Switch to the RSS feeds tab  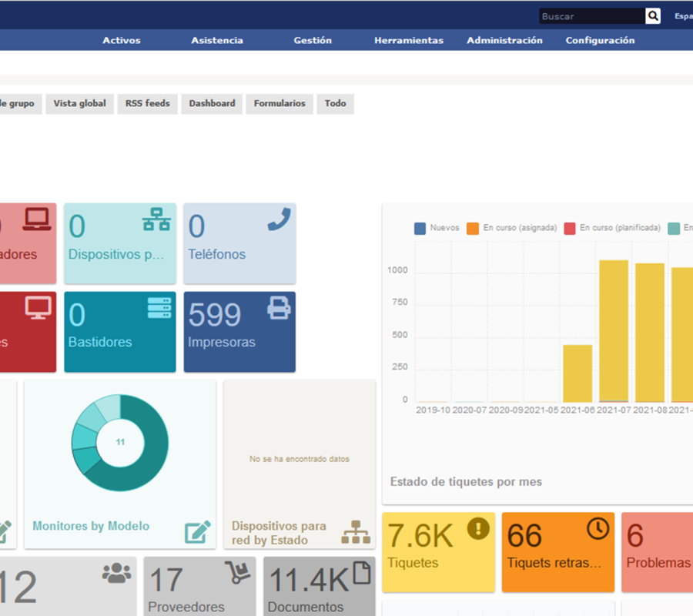148,104
